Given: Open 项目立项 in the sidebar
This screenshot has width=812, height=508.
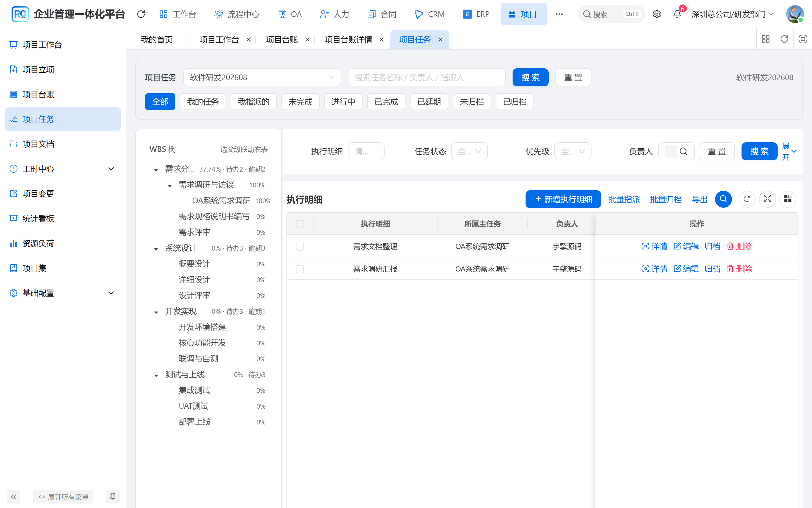Looking at the screenshot, I should [63, 69].
